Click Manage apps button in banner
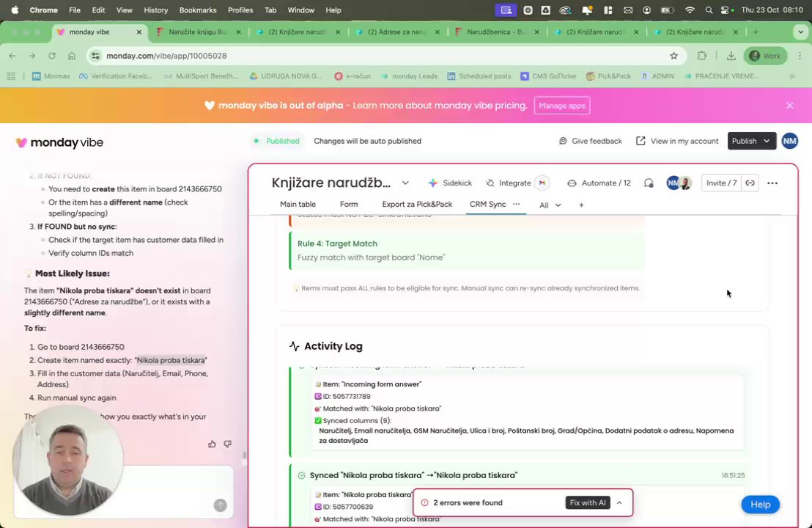The image size is (812, 528). point(562,106)
